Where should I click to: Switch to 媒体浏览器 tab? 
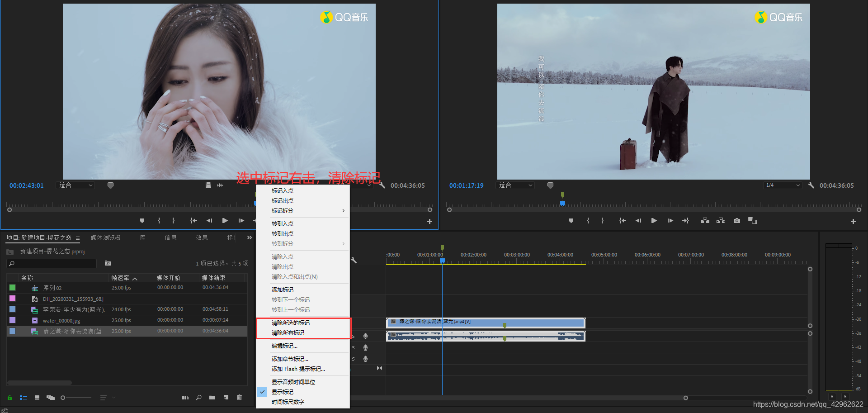(105, 237)
